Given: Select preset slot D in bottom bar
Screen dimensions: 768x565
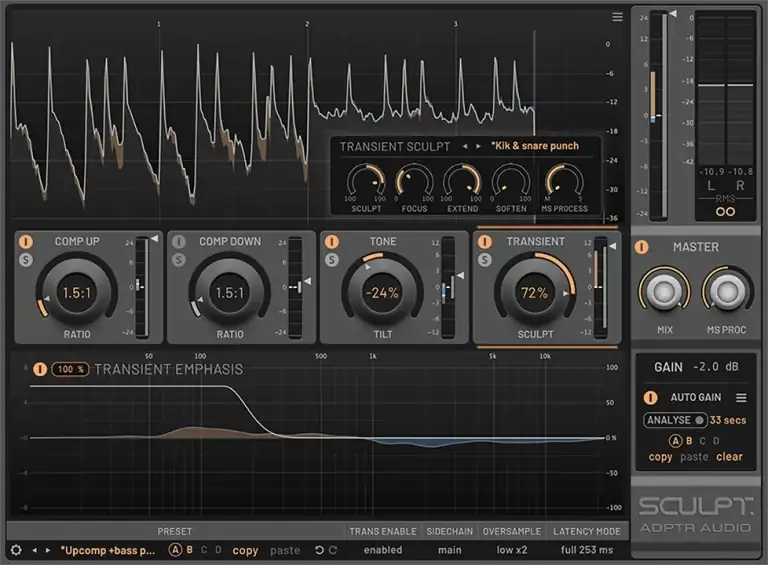Looking at the screenshot, I should (x=218, y=550).
